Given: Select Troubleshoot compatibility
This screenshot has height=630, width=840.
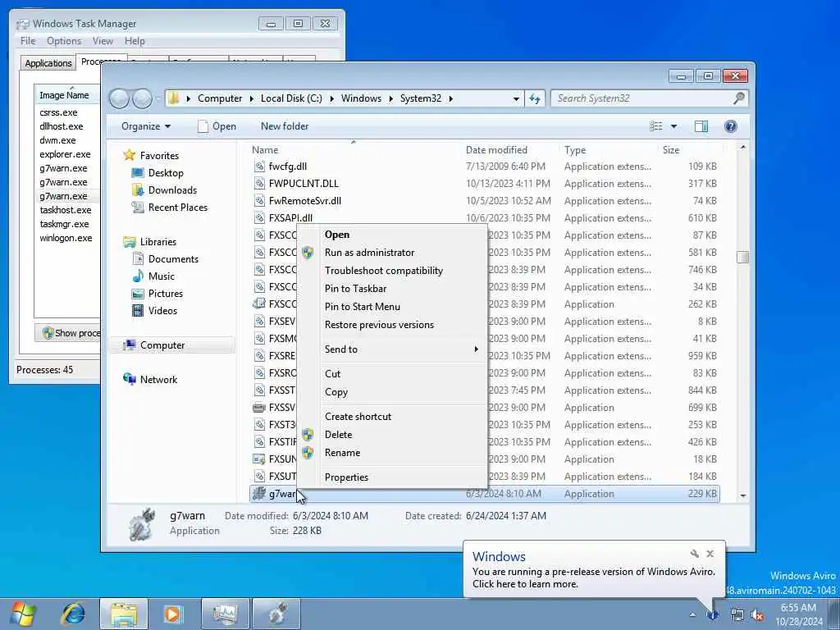Looking at the screenshot, I should (x=392, y=271).
